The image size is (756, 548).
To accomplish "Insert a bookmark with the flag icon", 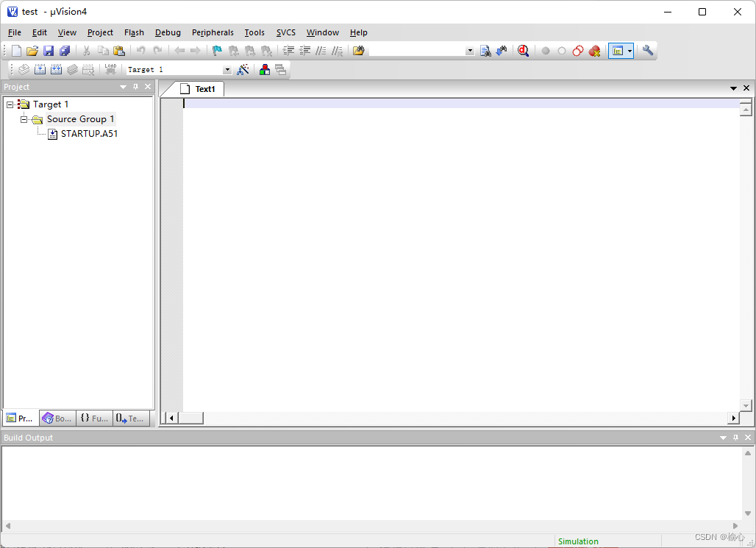I will click(x=218, y=51).
